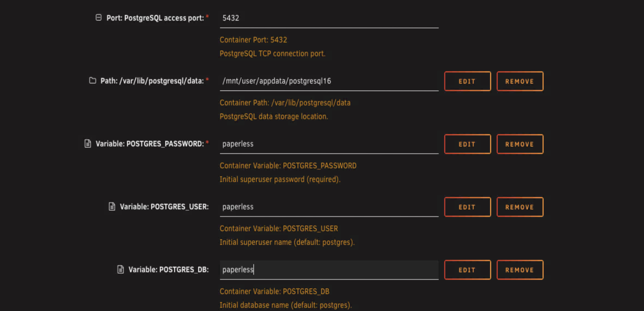Remove the POSTGRES_USER variable

pos(520,207)
